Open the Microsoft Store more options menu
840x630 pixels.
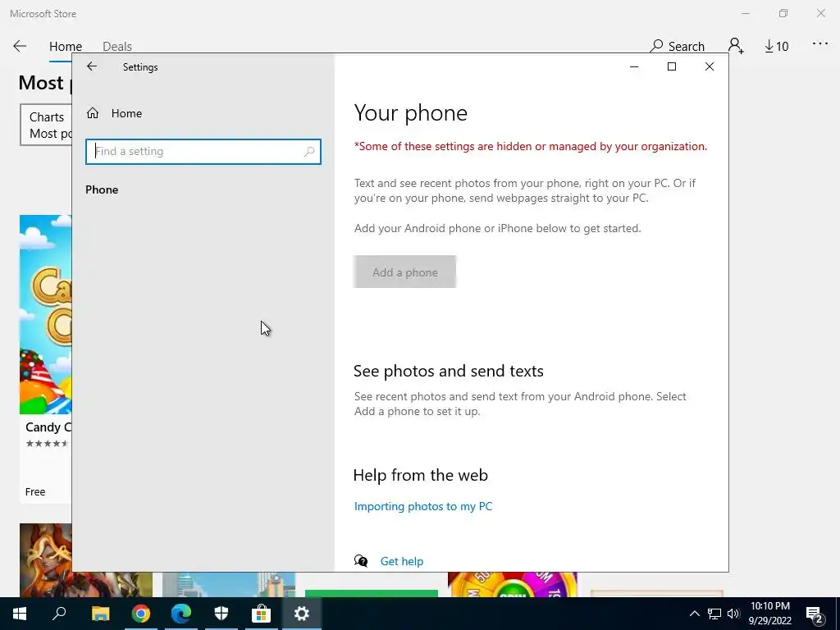(x=820, y=44)
